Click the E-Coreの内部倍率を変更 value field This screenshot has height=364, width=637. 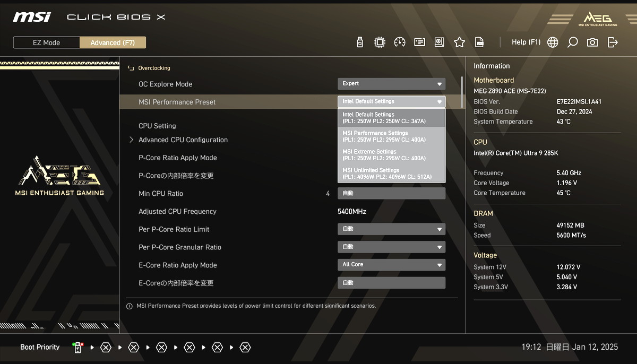click(391, 283)
